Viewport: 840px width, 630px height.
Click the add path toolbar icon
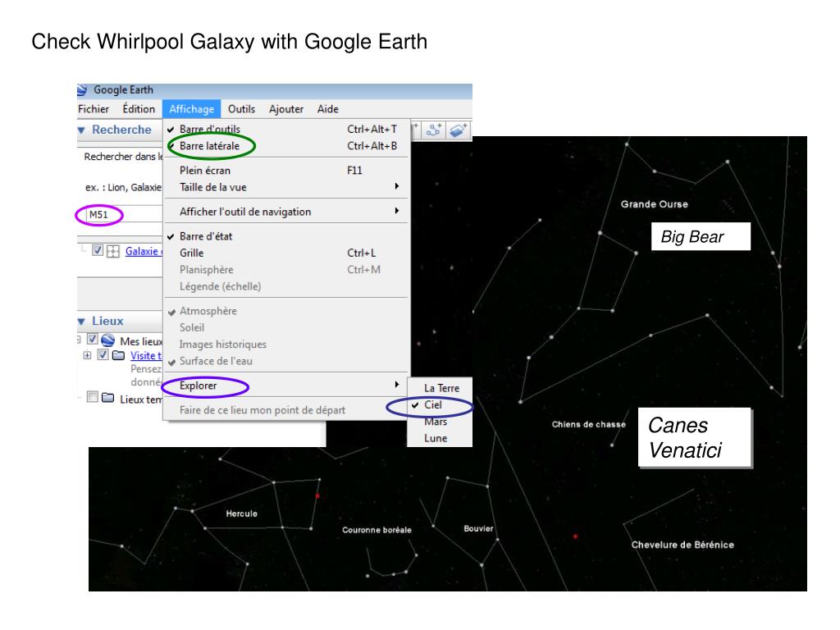point(434,130)
